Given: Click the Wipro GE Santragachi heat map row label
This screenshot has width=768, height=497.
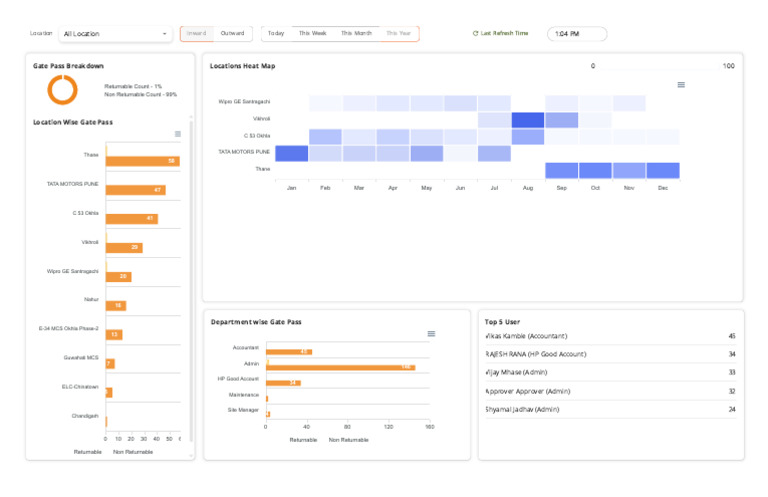Looking at the screenshot, I should [244, 102].
